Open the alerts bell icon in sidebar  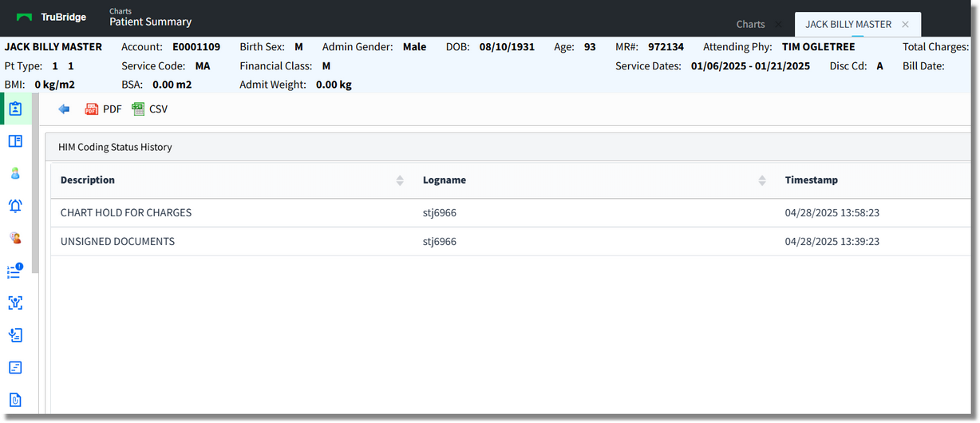[15, 206]
